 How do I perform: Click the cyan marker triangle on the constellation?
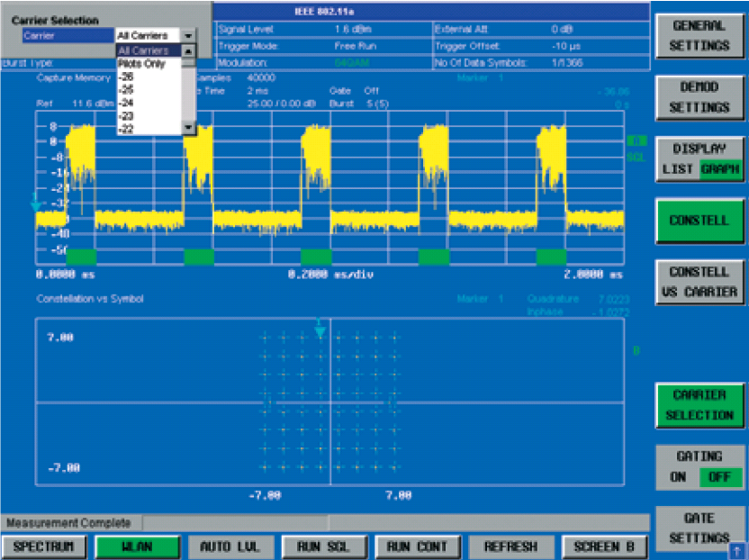pos(319,331)
